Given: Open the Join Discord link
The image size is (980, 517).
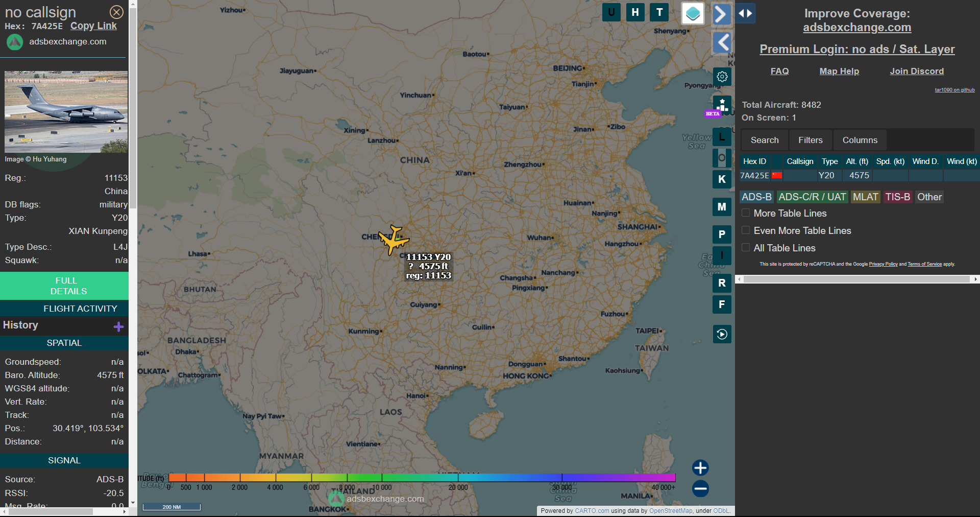Looking at the screenshot, I should pos(917,71).
